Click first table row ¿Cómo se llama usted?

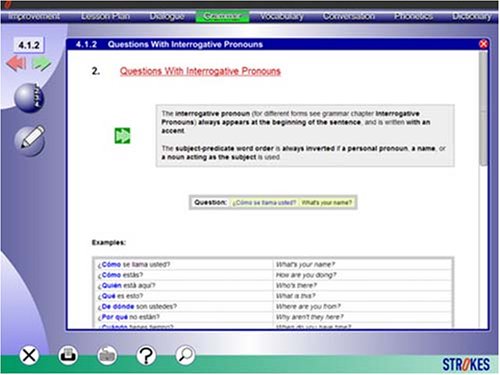click(134, 265)
